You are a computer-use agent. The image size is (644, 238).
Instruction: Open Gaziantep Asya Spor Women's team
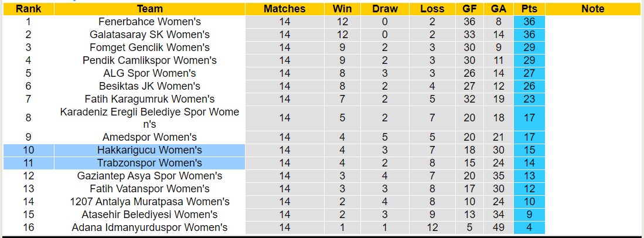[149, 176]
